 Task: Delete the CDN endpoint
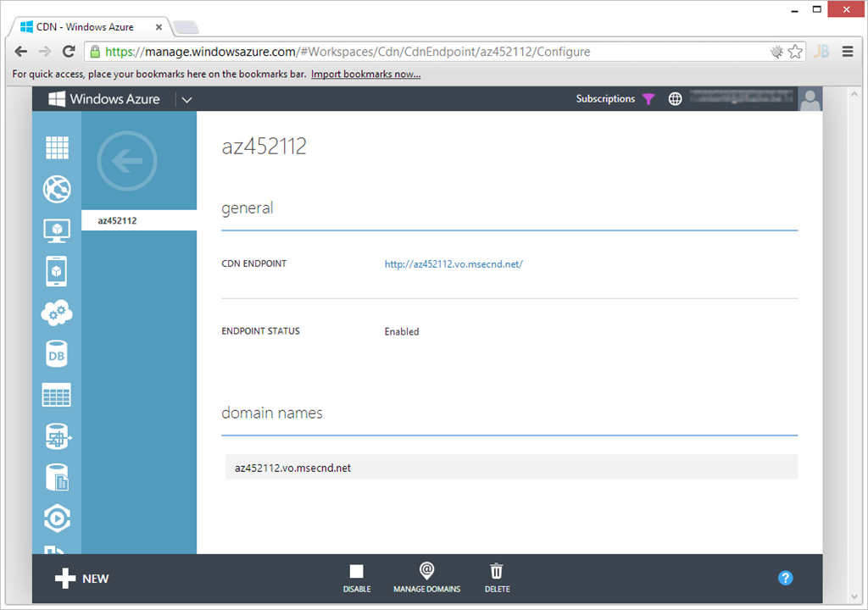pos(497,579)
